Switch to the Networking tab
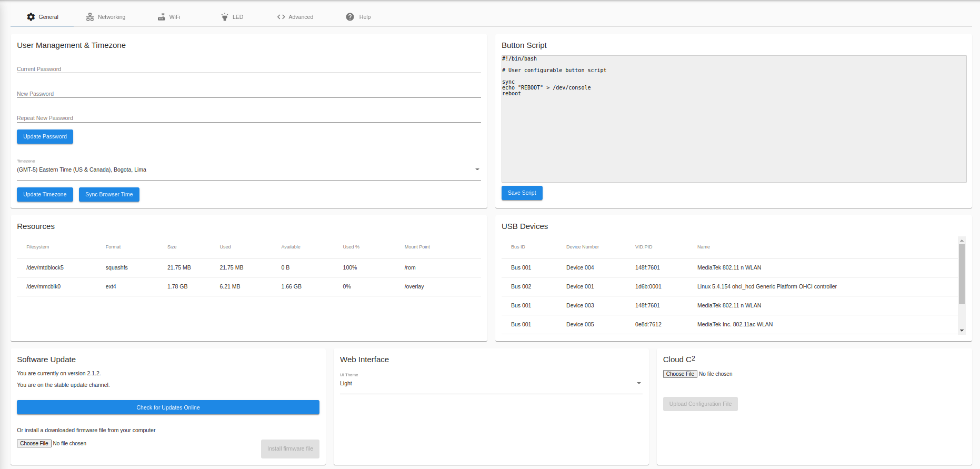Image resolution: width=980 pixels, height=469 pixels. (106, 17)
